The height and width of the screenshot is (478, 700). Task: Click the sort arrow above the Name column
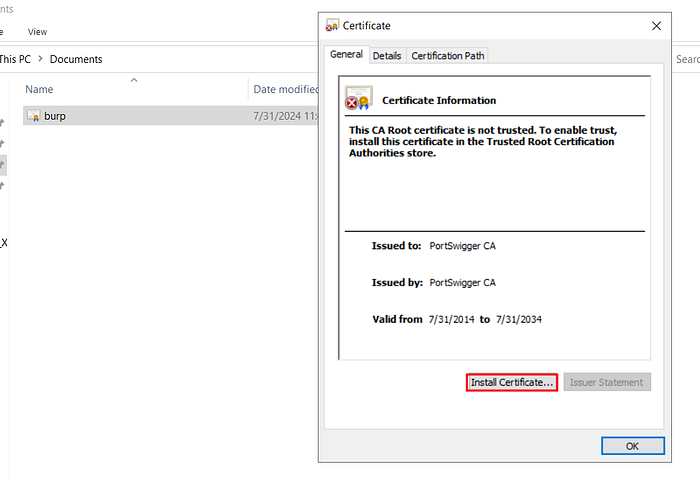pyautogui.click(x=134, y=80)
